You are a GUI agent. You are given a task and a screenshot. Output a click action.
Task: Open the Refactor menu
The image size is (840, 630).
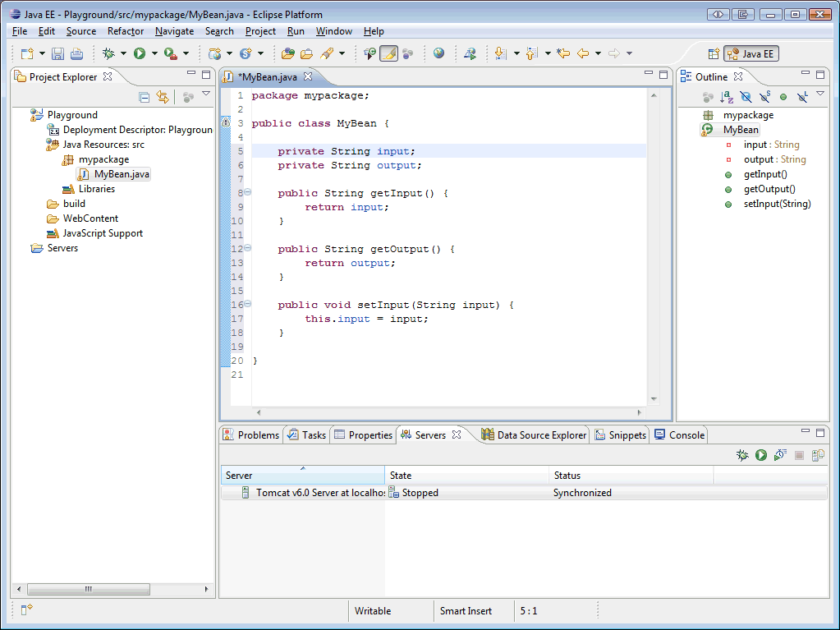pyautogui.click(x=126, y=31)
